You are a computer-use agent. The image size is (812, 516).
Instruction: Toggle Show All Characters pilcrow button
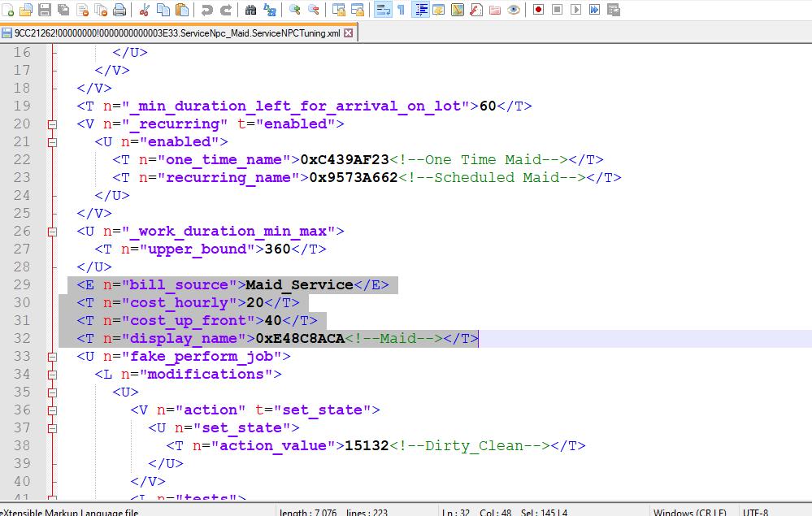coord(401,10)
